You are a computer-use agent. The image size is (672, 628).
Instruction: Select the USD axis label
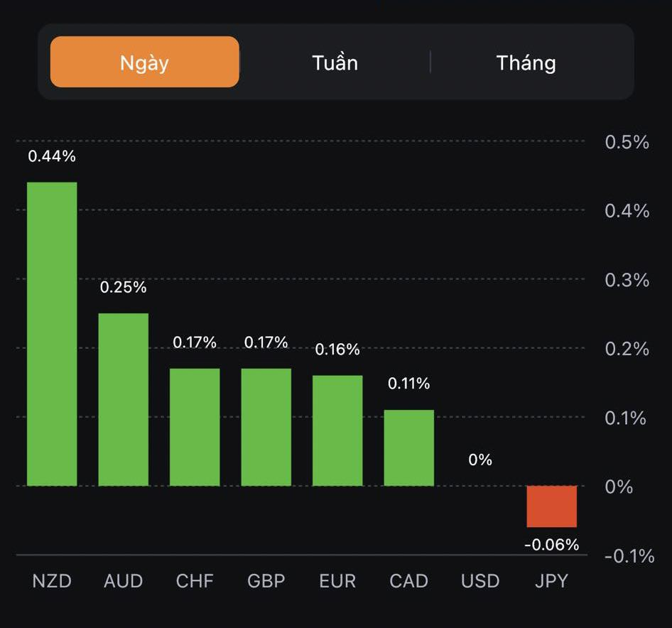(x=480, y=581)
